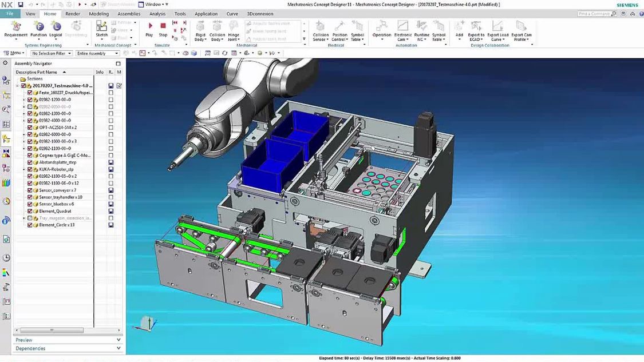The width and height of the screenshot is (644, 362).
Task: Uncheck the Festo_160237_Druckluftspei component checkbox
Action: click(x=30, y=93)
